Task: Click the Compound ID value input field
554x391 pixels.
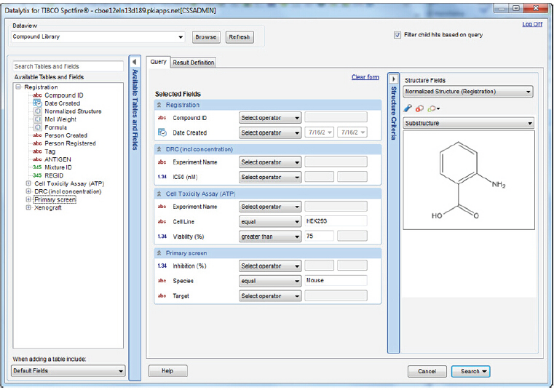Action: tap(336, 117)
